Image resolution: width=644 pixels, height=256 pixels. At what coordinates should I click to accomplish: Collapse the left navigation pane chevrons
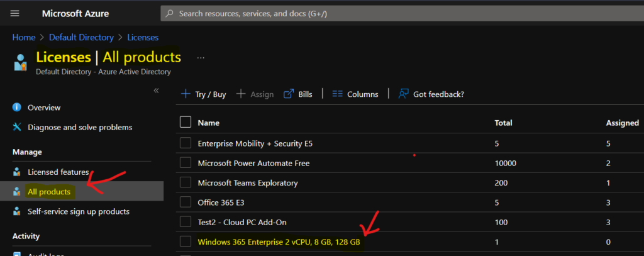156,91
